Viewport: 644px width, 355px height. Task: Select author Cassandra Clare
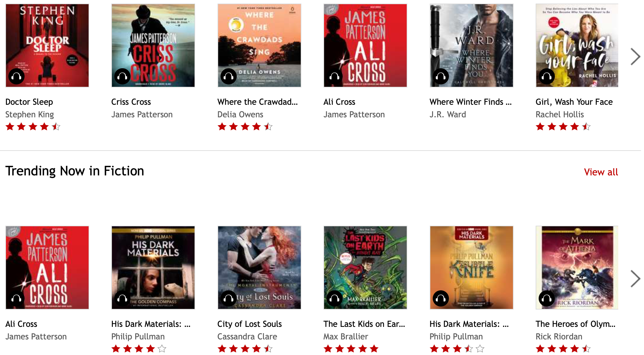pos(247,336)
